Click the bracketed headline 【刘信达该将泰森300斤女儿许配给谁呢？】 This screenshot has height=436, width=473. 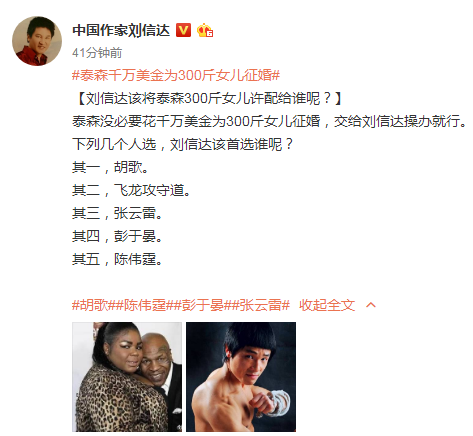[x=209, y=98]
